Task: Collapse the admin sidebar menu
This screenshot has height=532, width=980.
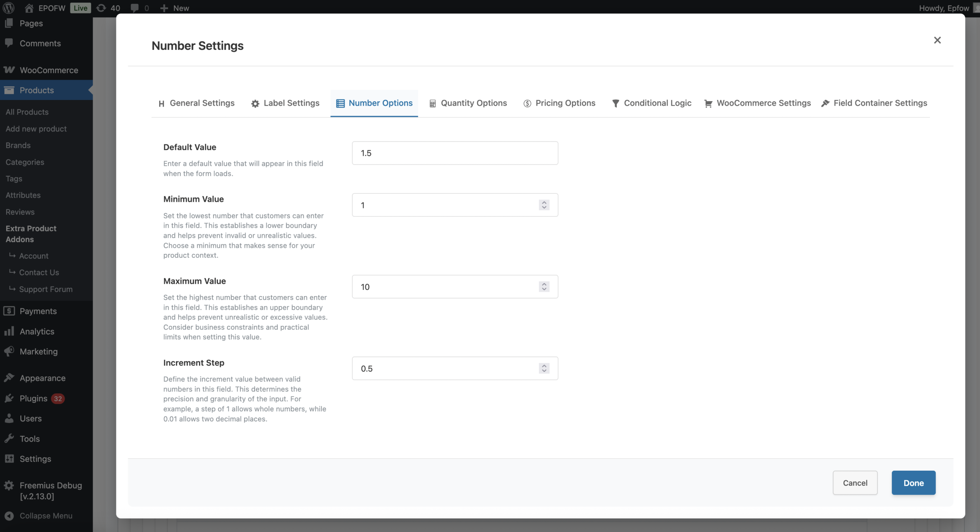Action: pyautogui.click(x=46, y=516)
